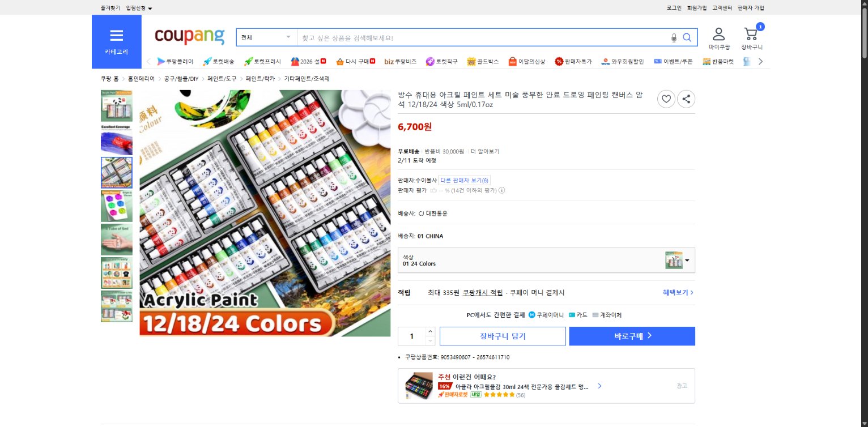Click the voice search microphone
The height and width of the screenshot is (427, 868).
[x=673, y=37]
